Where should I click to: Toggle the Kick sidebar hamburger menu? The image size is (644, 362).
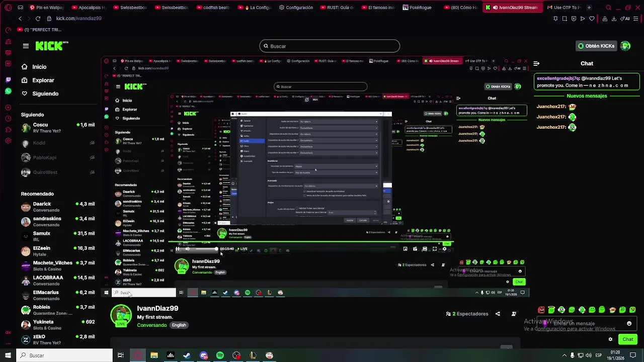pyautogui.click(x=26, y=46)
